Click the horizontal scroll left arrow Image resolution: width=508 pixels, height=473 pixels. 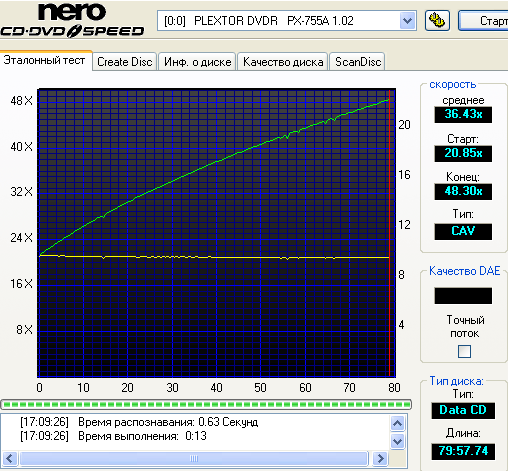[9, 459]
